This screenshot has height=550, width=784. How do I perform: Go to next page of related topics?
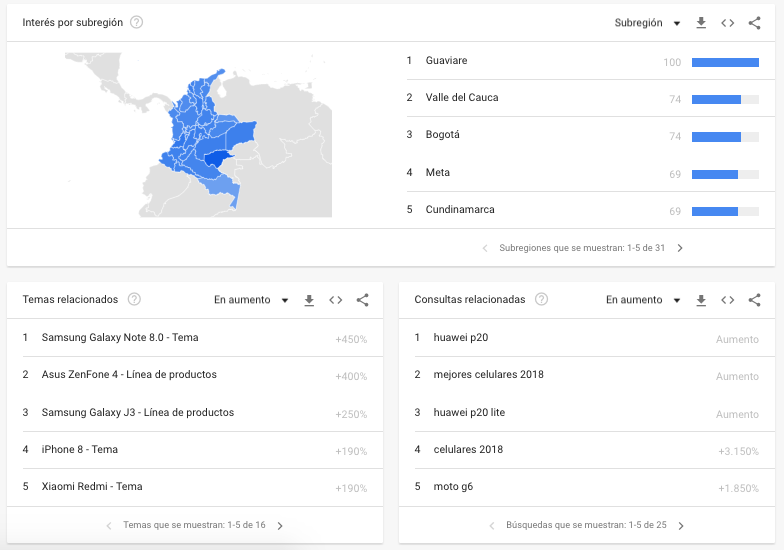pos(280,526)
